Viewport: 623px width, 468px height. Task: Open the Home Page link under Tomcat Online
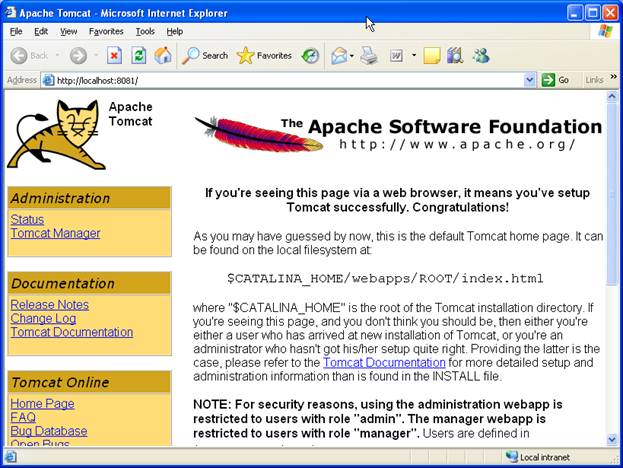coord(43,404)
